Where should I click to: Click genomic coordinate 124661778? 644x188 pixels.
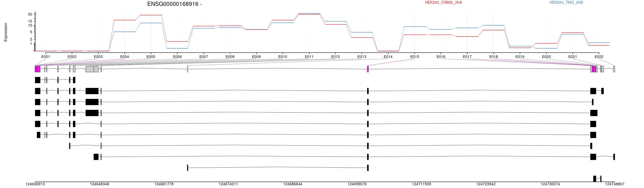click(x=164, y=184)
